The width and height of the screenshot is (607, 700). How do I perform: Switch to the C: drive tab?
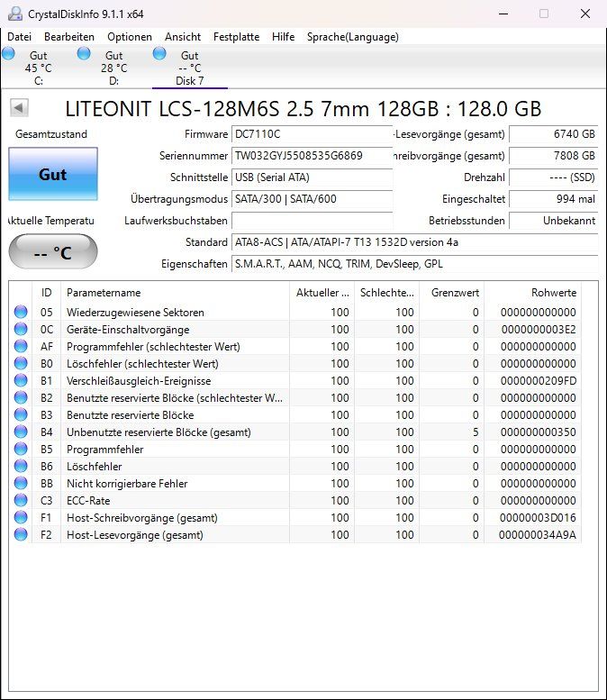[39, 68]
